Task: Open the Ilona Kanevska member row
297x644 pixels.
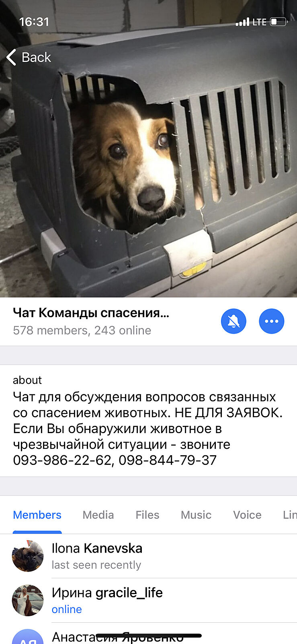Action: [148, 556]
